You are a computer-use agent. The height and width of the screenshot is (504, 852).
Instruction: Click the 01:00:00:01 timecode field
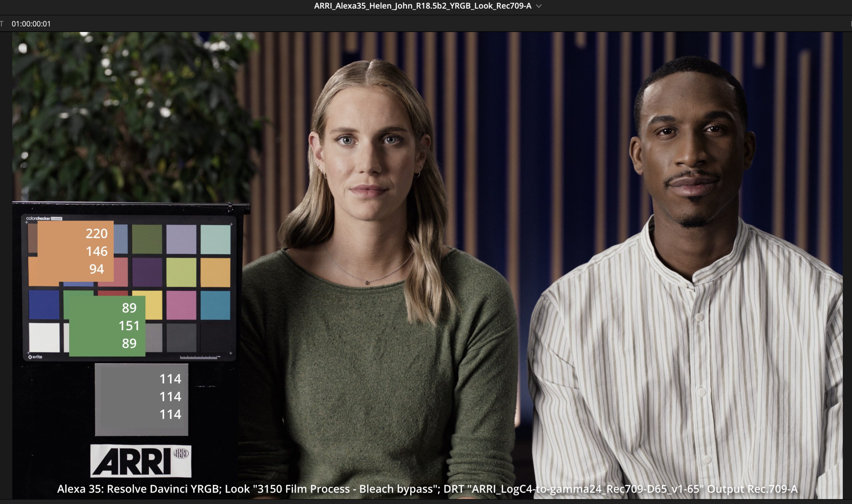pyautogui.click(x=31, y=24)
